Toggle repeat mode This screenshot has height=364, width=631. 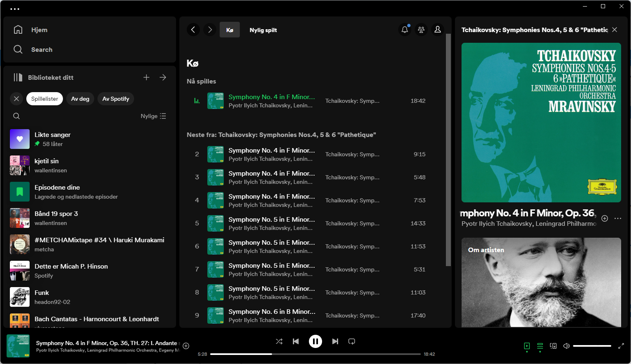[x=352, y=341]
